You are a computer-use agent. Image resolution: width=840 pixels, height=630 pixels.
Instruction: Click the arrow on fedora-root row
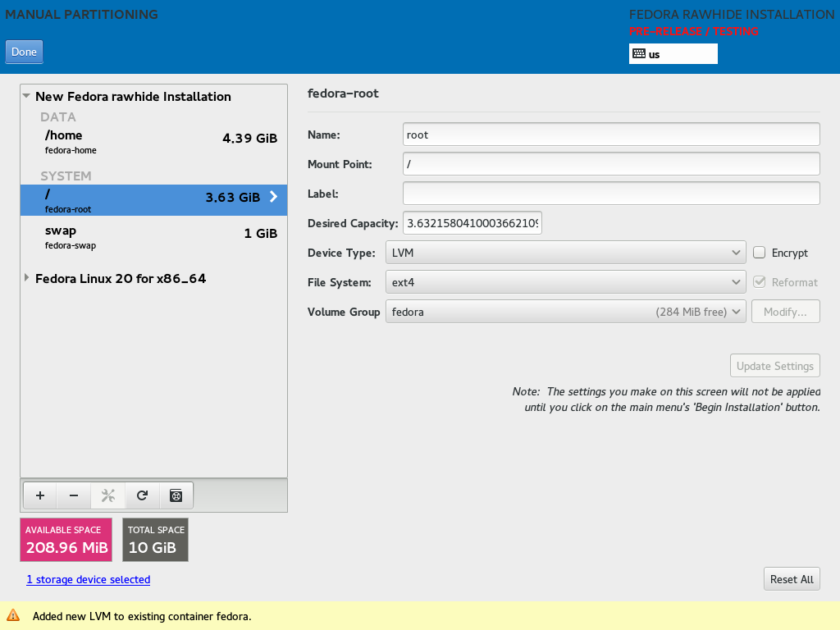273,197
